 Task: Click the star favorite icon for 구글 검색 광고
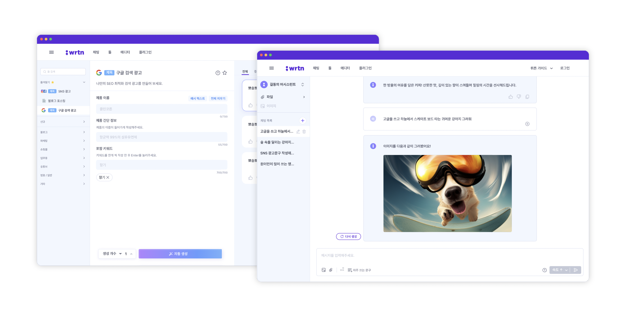point(225,73)
